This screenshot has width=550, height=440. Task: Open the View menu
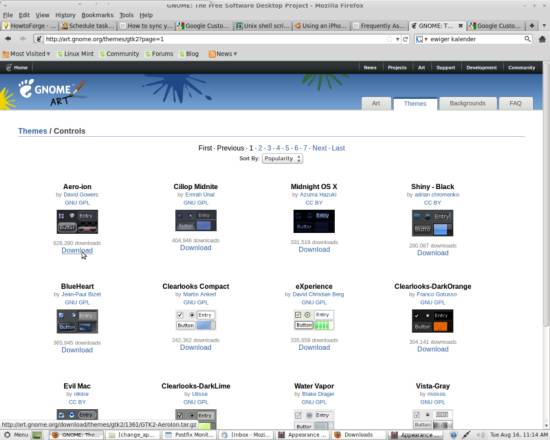pyautogui.click(x=42, y=15)
